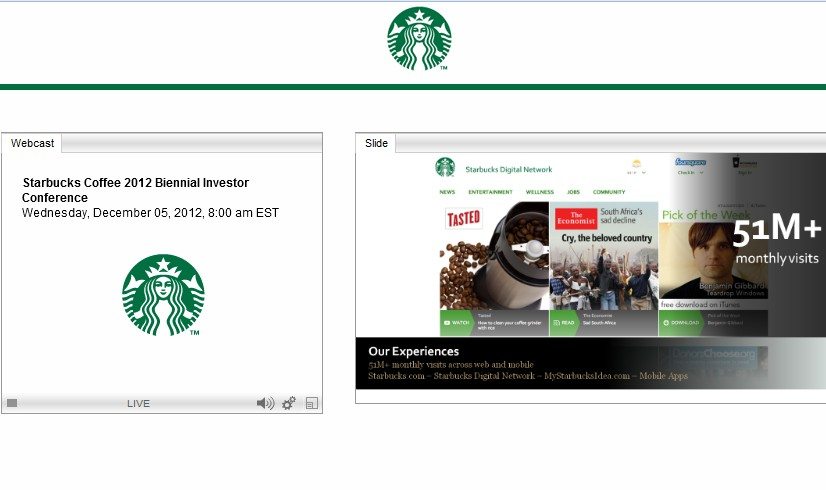Click the conference title text in webcast
The height and width of the screenshot is (490, 826).
tap(135, 190)
